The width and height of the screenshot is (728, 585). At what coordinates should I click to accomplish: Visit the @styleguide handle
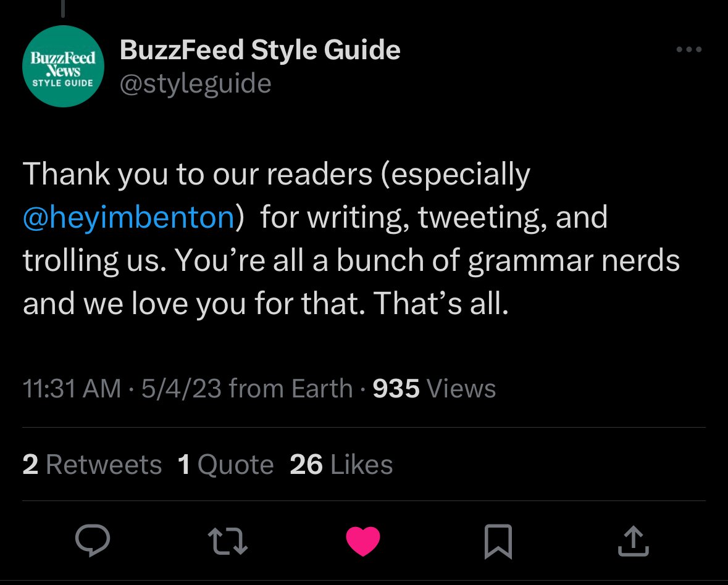(x=195, y=83)
